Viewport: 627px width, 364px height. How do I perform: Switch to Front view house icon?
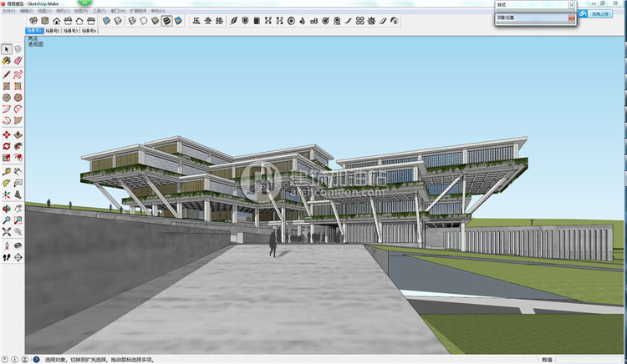click(57, 21)
